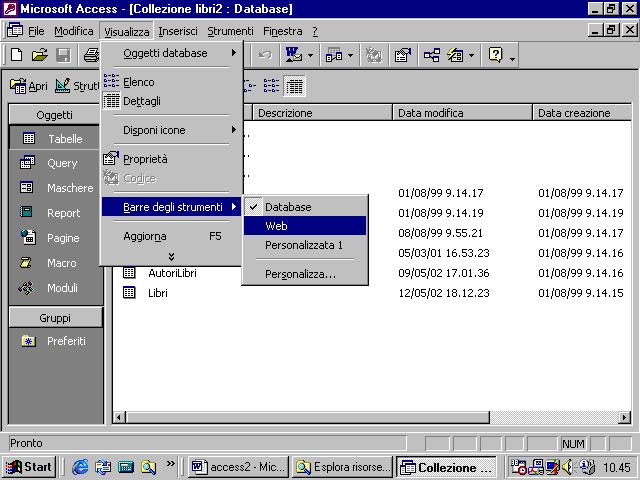Click the Struttura design button
Viewport: 640px width, 480px height.
(77, 86)
